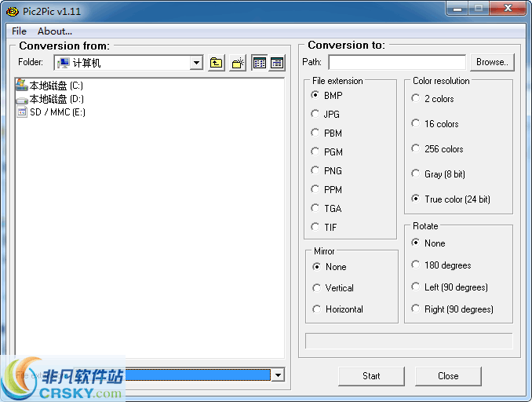The width and height of the screenshot is (532, 402).
Task: Select SD / MMC (E:) drive icon
Action: [x=22, y=112]
